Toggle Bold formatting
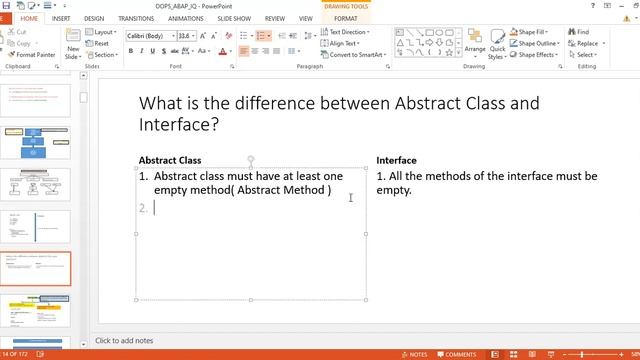The height and width of the screenshot is (360, 640). pos(131,51)
